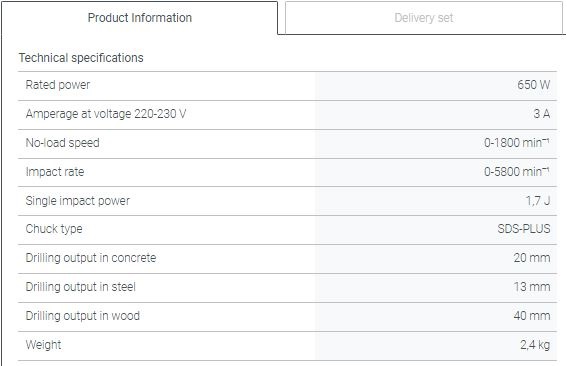
Task: Click the 2,4 kg weight value
Action: pos(535,345)
